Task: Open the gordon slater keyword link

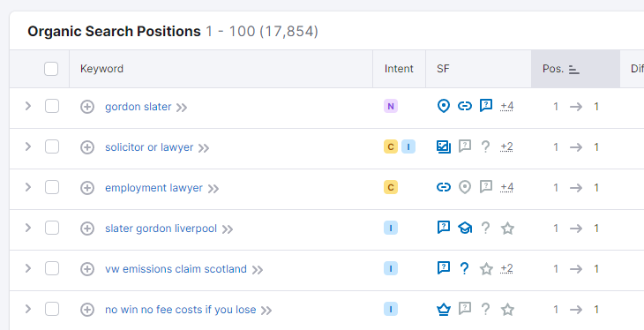Action: pyautogui.click(x=138, y=107)
